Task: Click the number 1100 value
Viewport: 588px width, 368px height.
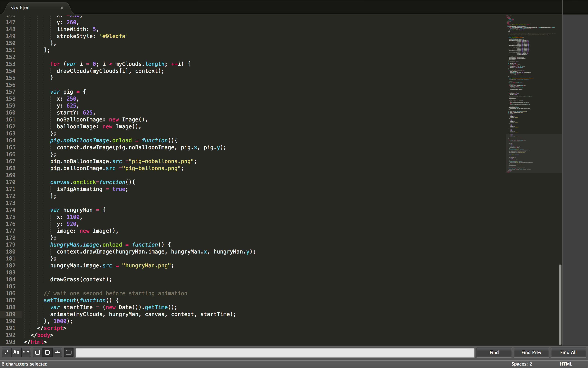Action: [73, 217]
